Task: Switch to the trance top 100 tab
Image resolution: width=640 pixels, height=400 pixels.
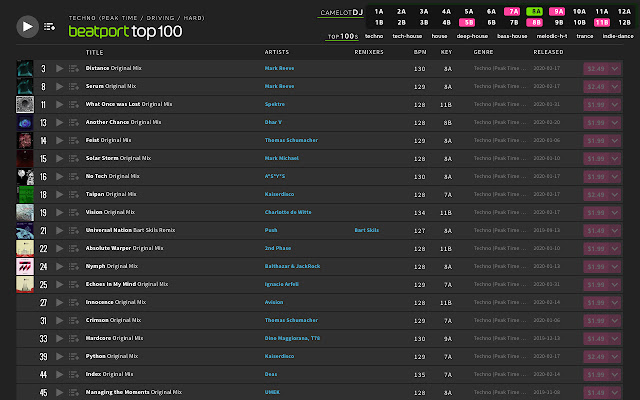Action: pyautogui.click(x=584, y=36)
